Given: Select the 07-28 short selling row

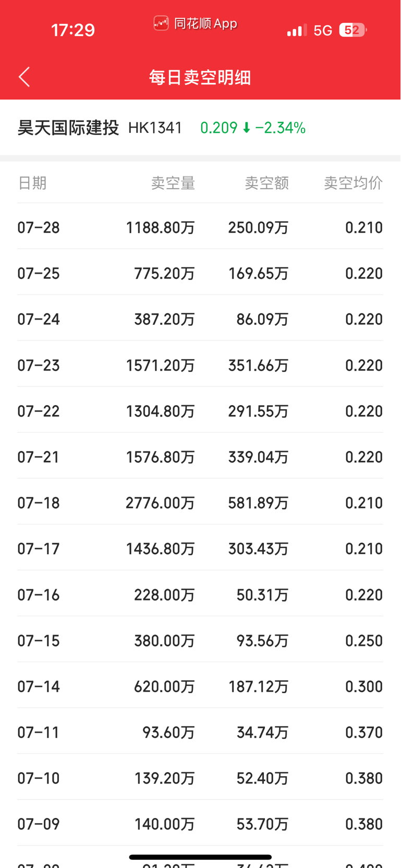Looking at the screenshot, I should [200, 227].
